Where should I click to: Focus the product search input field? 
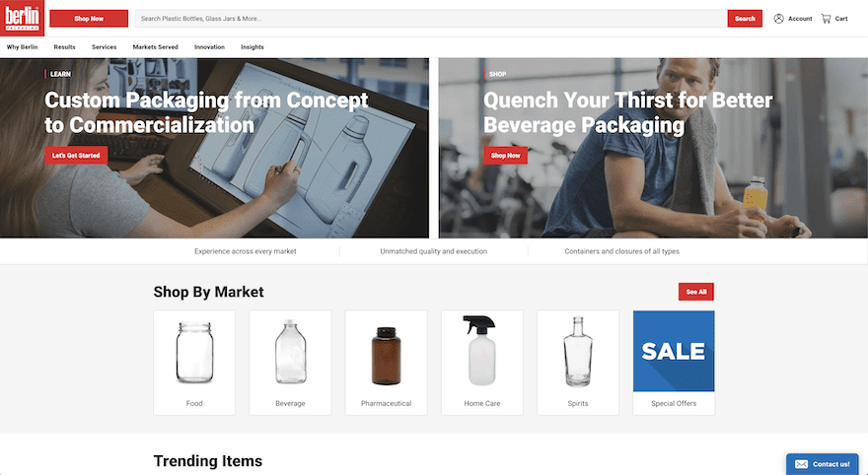[x=431, y=19]
